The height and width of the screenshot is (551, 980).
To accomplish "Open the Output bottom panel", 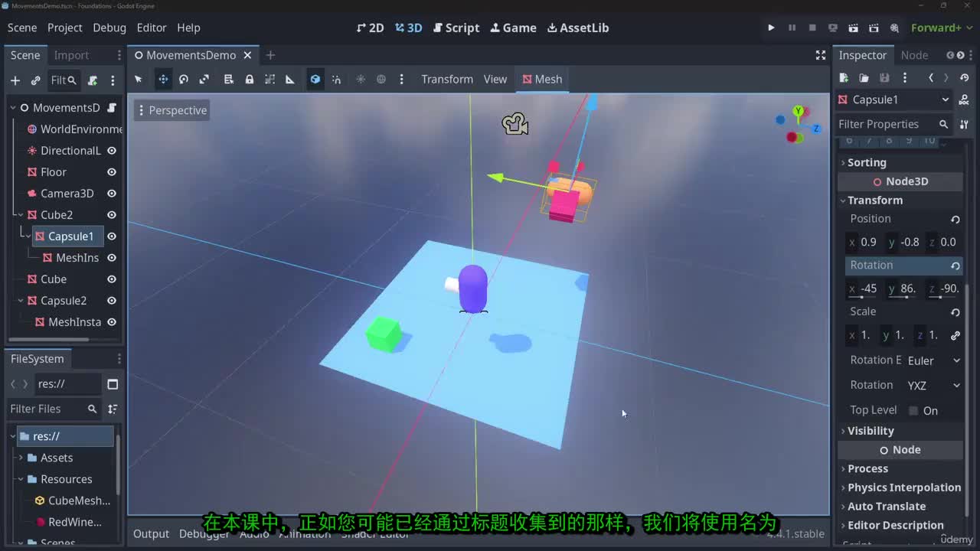I will pyautogui.click(x=151, y=533).
